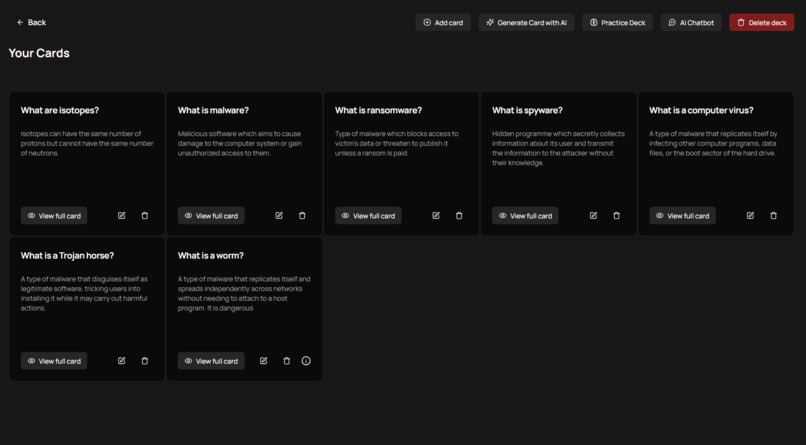View full card for 'What is malware?'
This screenshot has height=445, width=806.
tap(211, 216)
